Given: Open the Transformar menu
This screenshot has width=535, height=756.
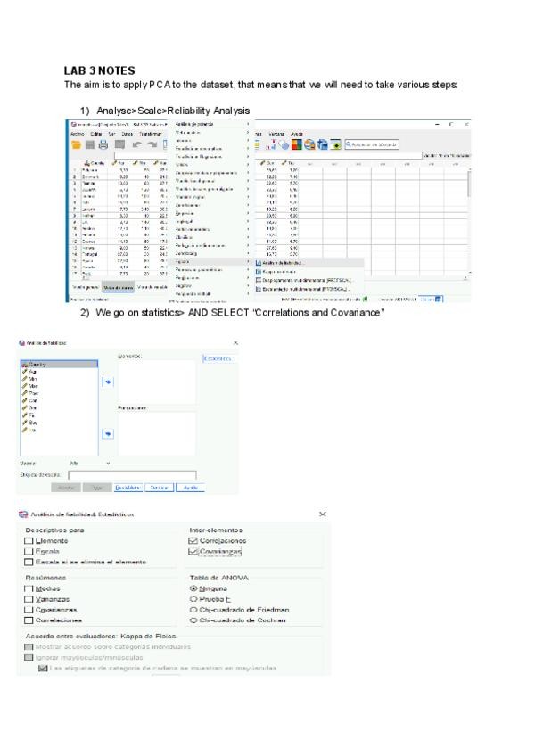Looking at the screenshot, I should pyautogui.click(x=151, y=134).
